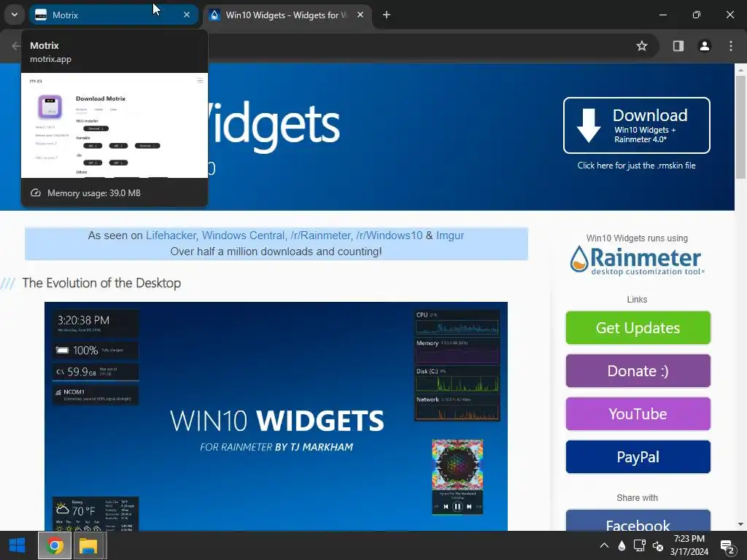Click the 'Memory usage: 39.0 MB' text
This screenshot has height=560, width=747.
click(x=94, y=192)
